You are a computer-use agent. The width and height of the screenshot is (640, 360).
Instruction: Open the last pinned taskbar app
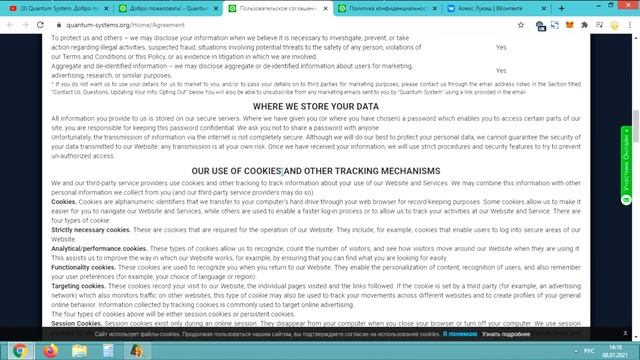click(137, 351)
